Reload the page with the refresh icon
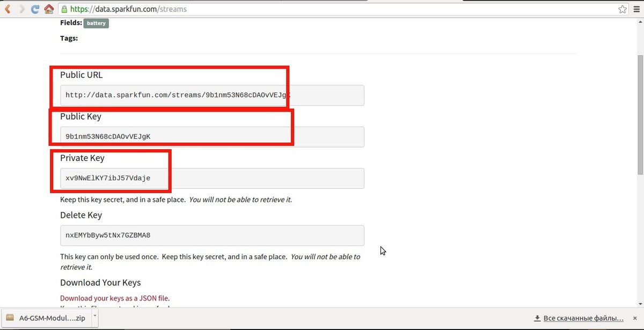 tap(35, 9)
